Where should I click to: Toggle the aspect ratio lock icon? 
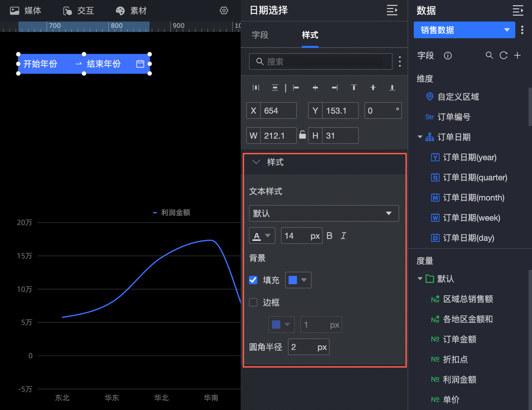pos(303,135)
